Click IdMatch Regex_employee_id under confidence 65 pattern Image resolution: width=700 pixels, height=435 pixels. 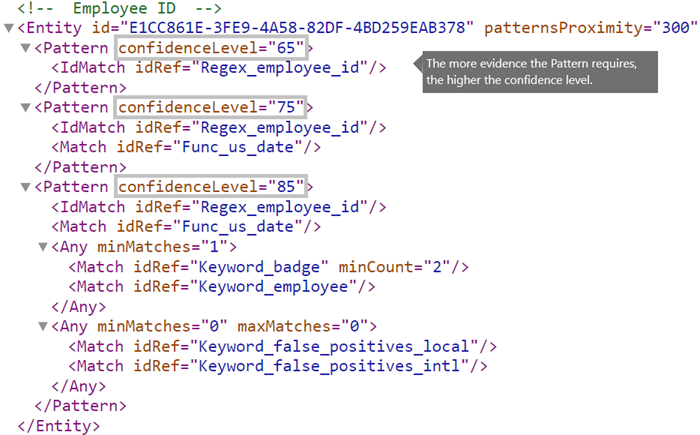click(219, 68)
